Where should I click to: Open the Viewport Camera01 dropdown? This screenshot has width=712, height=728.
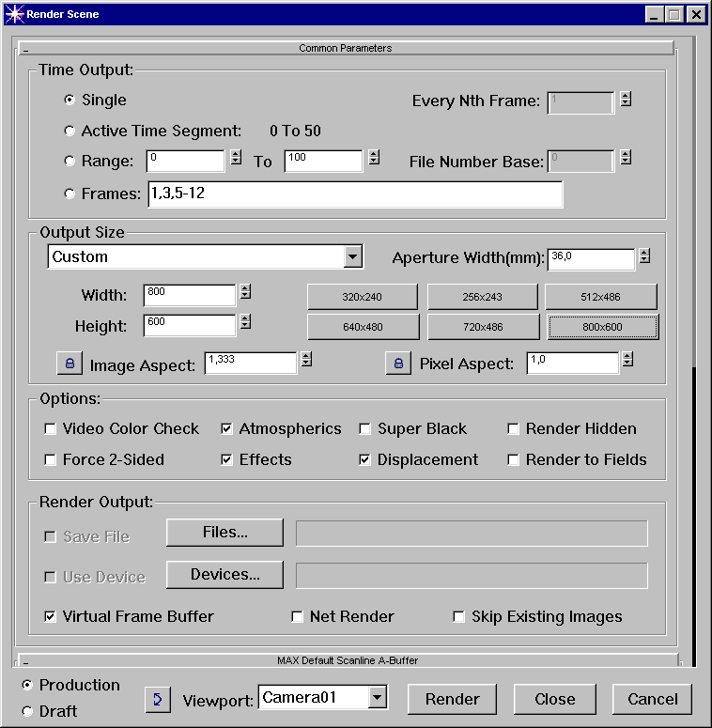(377, 697)
